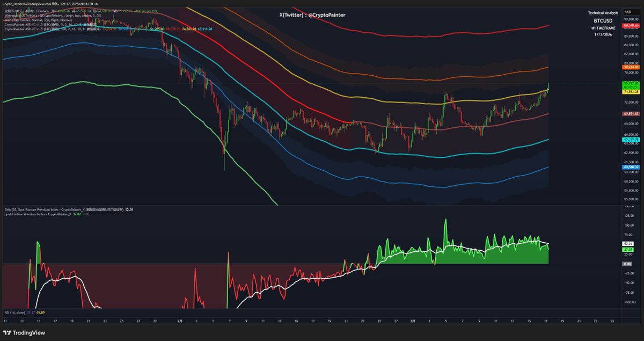Viewport: 644px width, 341px height.
Task: Click the red 88,578.26 price label
Action: pos(631,25)
